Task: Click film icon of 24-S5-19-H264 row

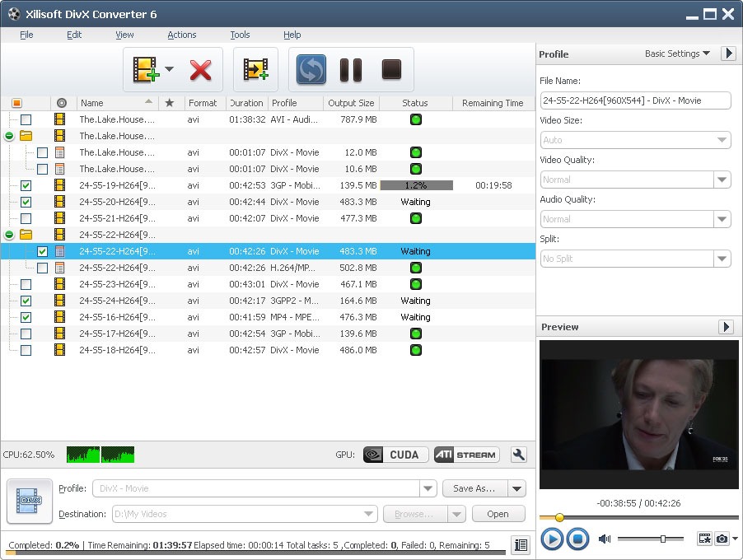Action: (x=59, y=185)
